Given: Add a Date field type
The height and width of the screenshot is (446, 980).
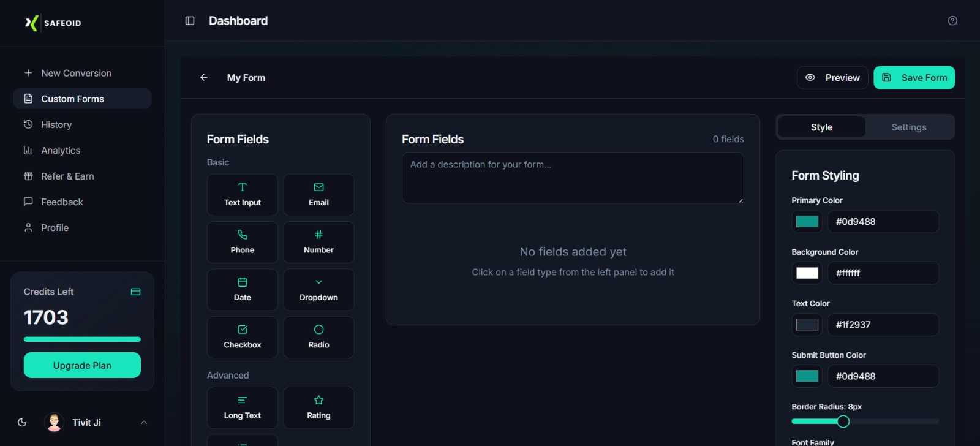Looking at the screenshot, I should [x=243, y=289].
